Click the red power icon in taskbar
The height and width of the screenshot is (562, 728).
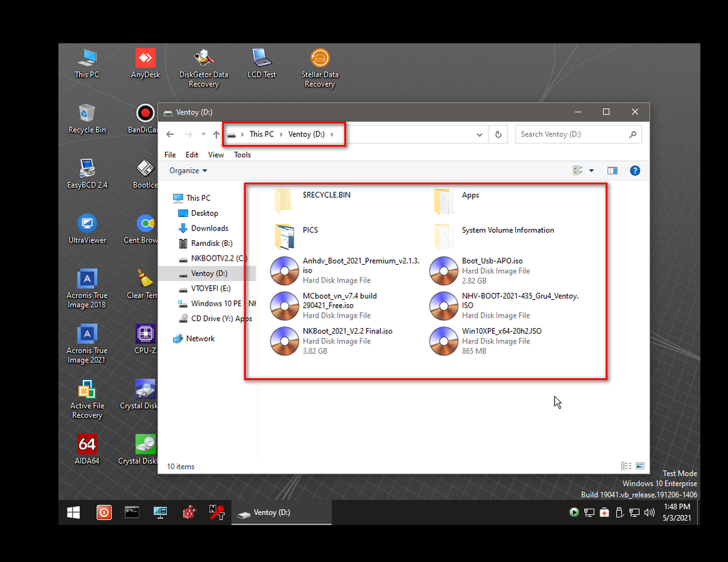tap(104, 512)
